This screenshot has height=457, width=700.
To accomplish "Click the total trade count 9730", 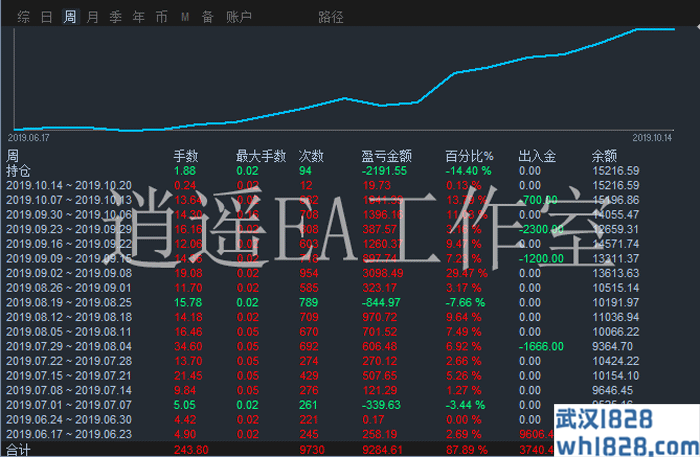I will tap(312, 450).
